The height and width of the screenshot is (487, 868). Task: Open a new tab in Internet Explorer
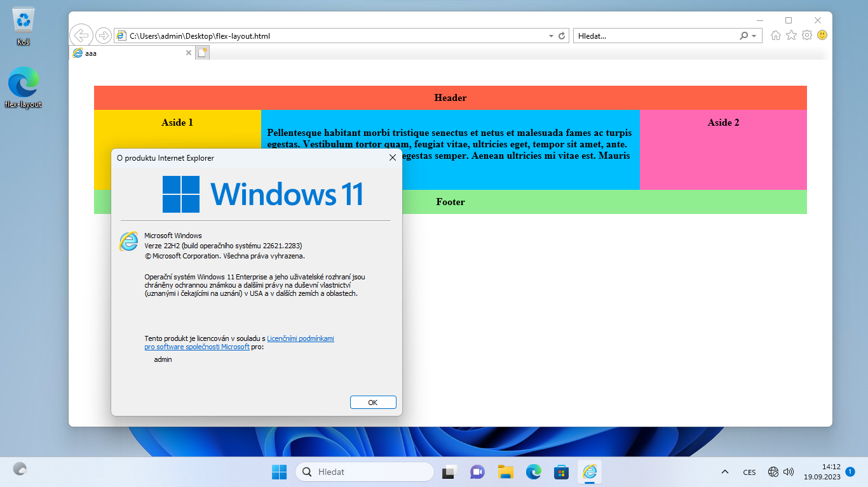tap(203, 53)
